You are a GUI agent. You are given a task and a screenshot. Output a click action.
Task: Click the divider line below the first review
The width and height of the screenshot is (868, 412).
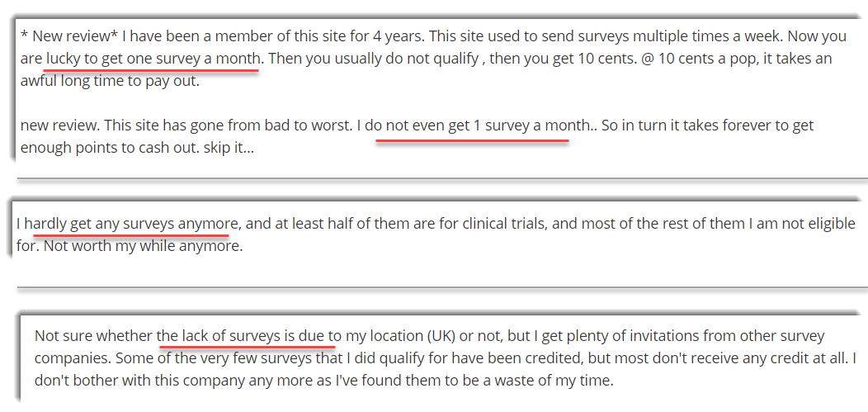pos(442,178)
